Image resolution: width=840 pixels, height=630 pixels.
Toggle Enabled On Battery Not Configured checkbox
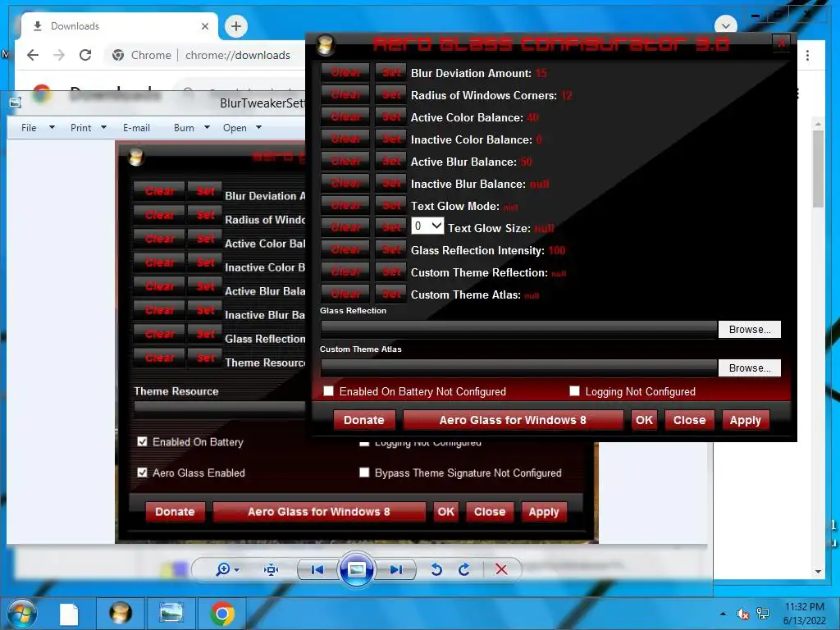point(328,391)
